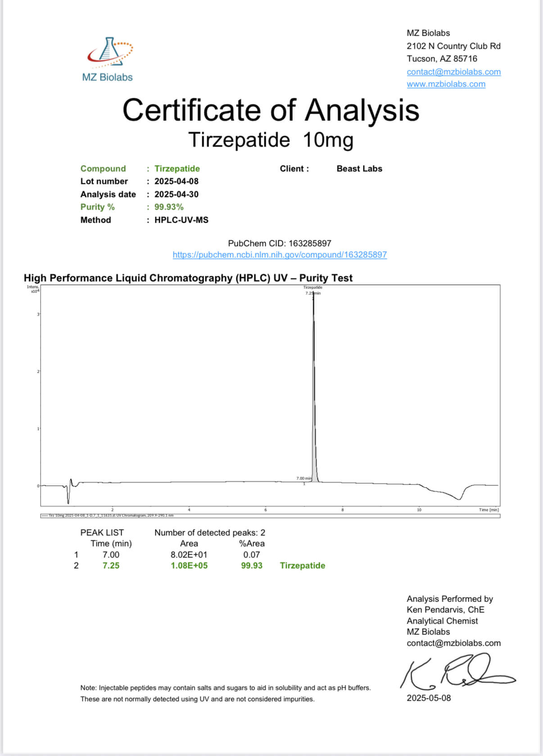Click the HPLC-UV-MS method text

click(x=181, y=220)
